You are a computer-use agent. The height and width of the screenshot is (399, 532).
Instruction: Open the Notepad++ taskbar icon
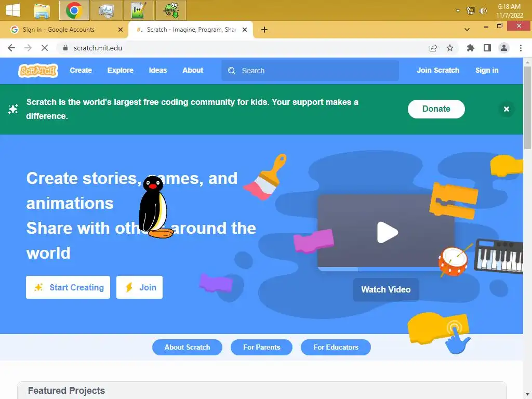(138, 10)
